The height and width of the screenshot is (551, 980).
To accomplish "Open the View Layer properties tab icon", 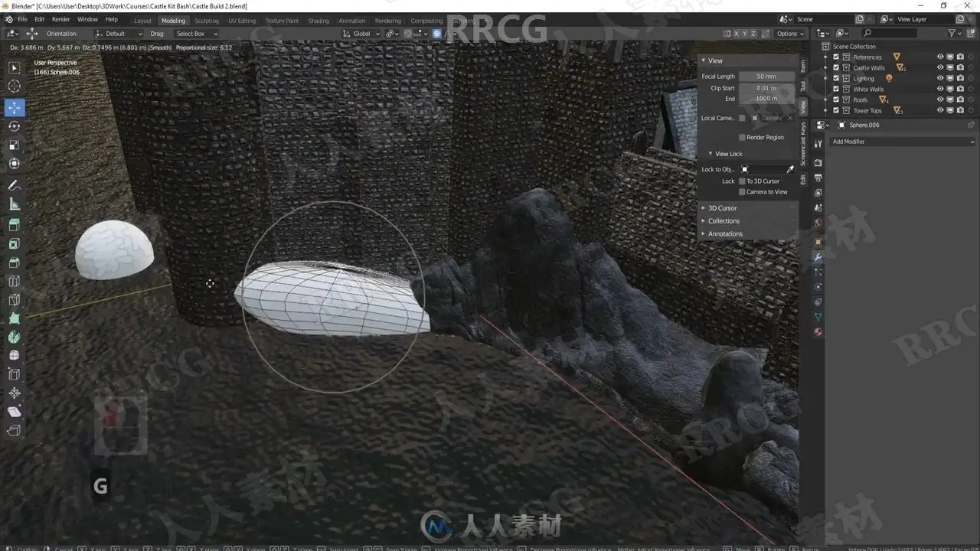I will 818,193.
